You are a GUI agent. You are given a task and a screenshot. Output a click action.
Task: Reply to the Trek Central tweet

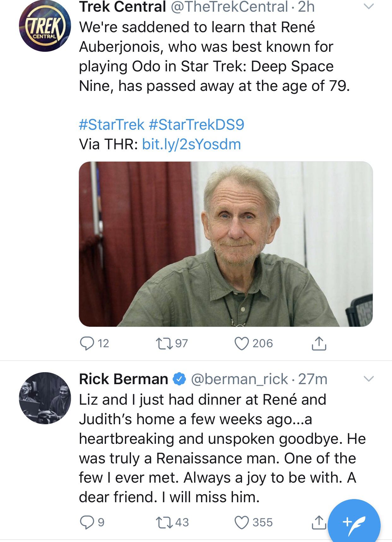coord(87,343)
